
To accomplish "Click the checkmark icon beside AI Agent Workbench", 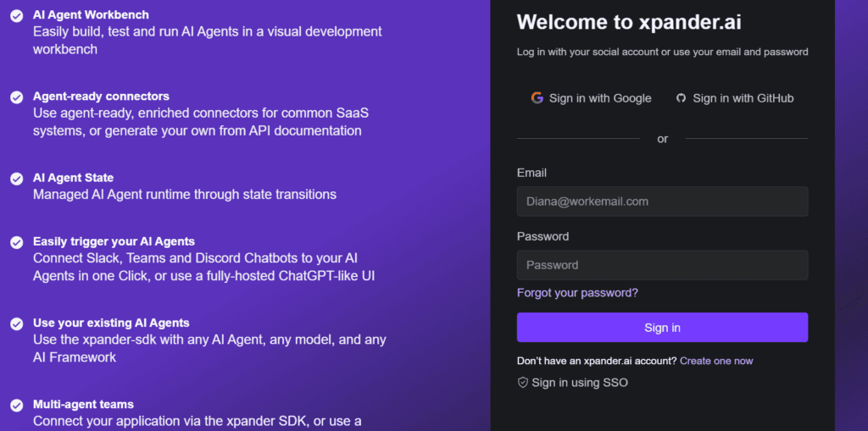I will [17, 15].
